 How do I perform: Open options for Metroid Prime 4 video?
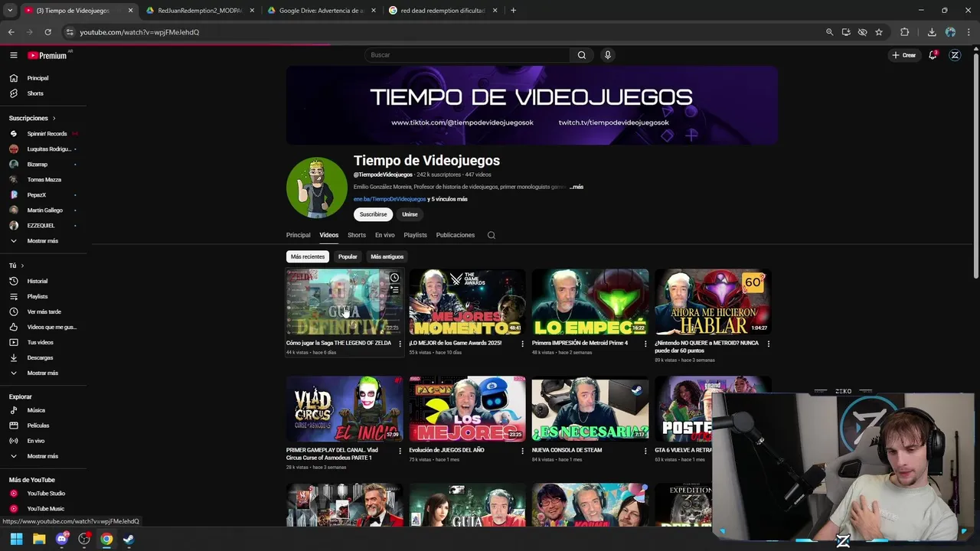point(645,344)
